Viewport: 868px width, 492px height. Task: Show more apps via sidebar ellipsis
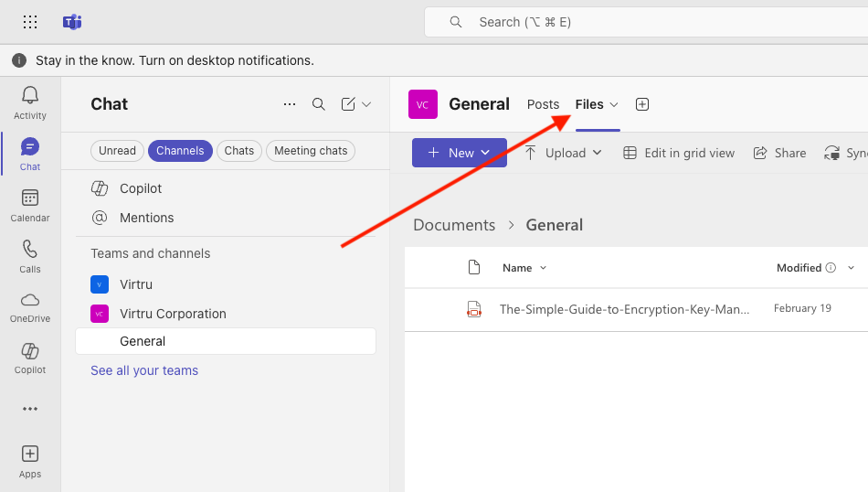(30, 409)
